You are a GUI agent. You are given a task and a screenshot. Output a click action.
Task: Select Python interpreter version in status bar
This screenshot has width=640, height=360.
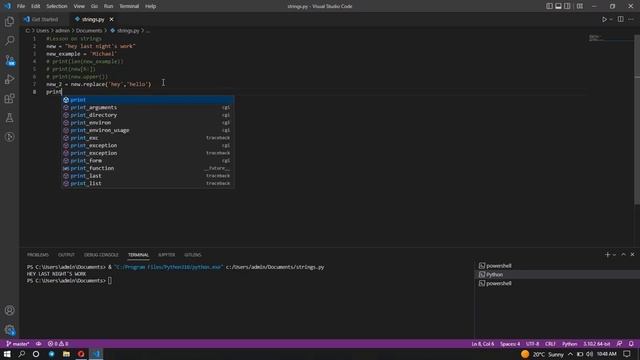point(596,344)
